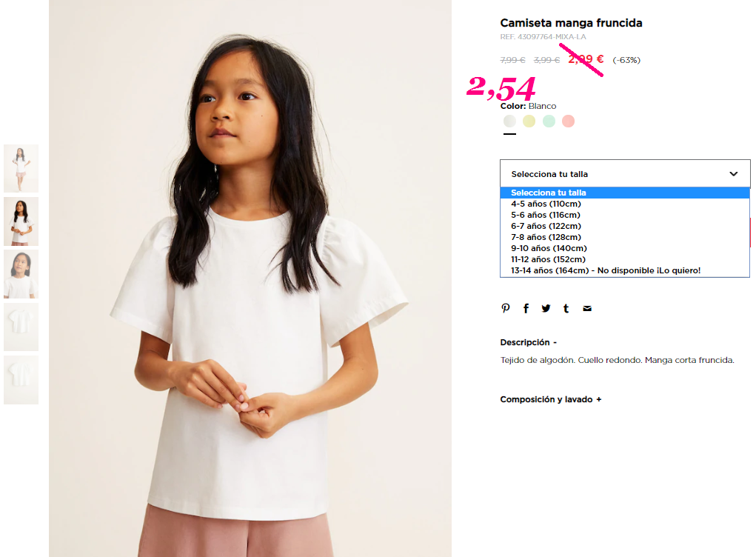Share product on Tumblr icon
This screenshot has width=756, height=557.
[x=566, y=308]
